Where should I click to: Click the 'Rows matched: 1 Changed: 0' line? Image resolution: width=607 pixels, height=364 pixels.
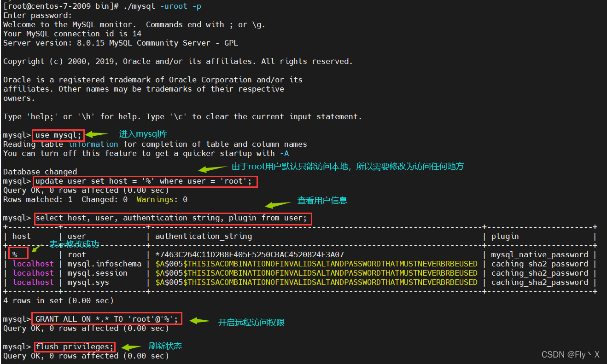95,199
